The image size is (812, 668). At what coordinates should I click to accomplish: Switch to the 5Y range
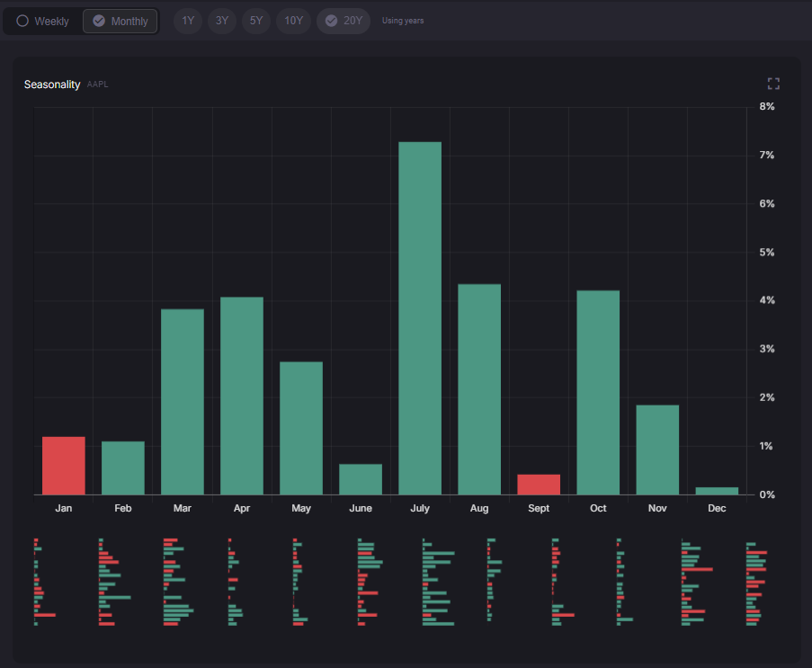[x=256, y=21]
